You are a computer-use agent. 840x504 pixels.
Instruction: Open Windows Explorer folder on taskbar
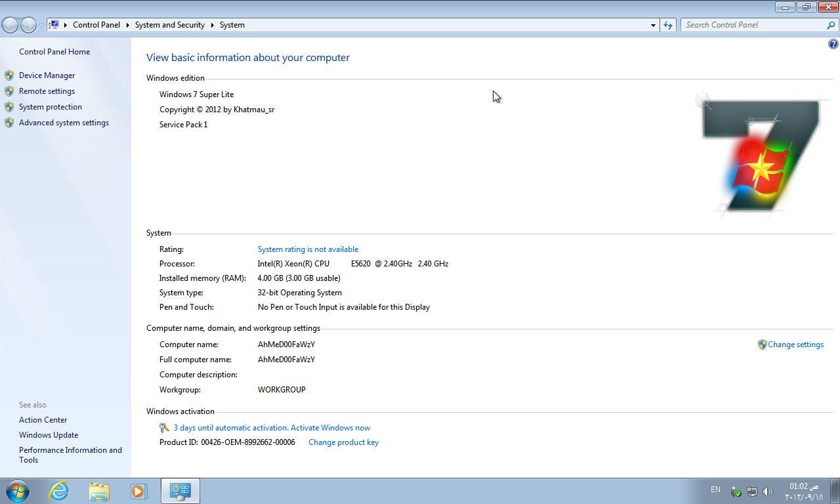(x=99, y=491)
